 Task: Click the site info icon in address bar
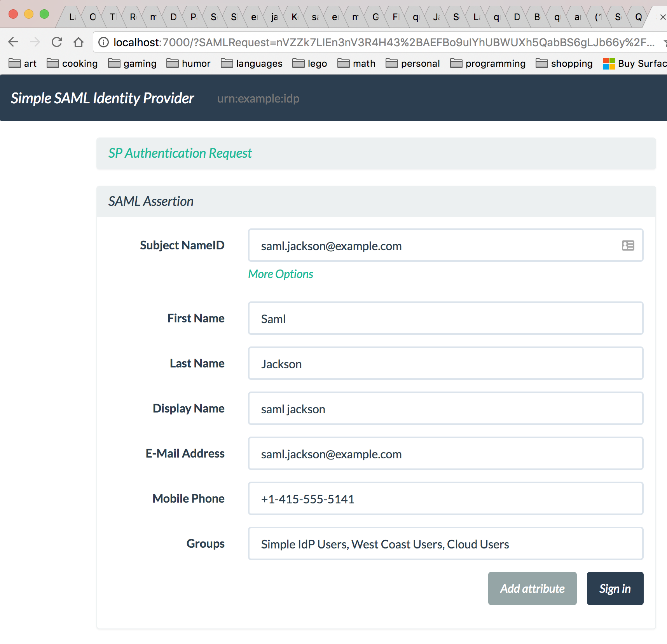(103, 42)
